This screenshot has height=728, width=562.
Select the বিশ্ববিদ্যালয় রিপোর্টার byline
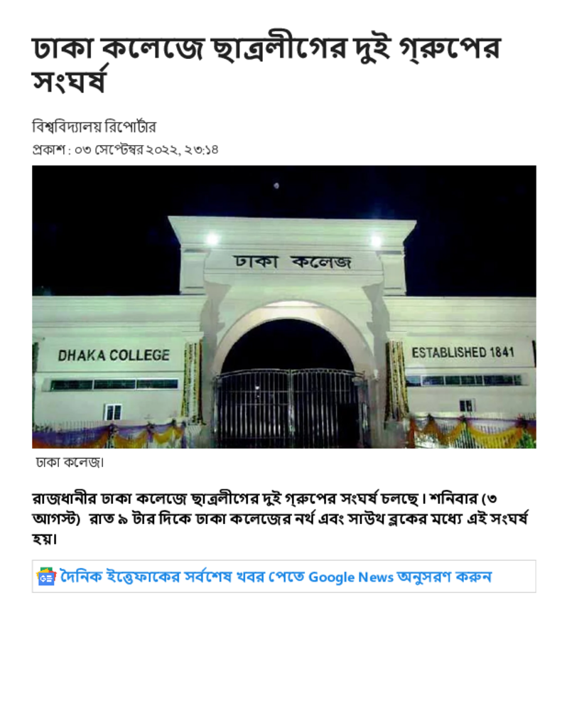tap(94, 127)
